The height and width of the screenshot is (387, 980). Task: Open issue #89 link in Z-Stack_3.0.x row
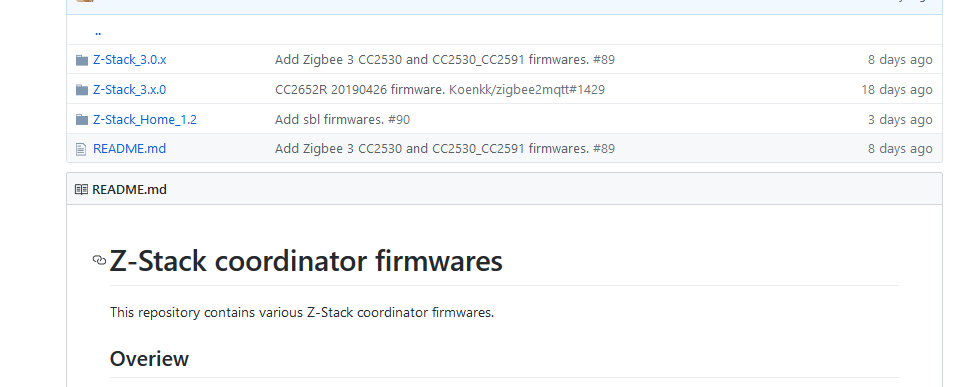pos(604,60)
